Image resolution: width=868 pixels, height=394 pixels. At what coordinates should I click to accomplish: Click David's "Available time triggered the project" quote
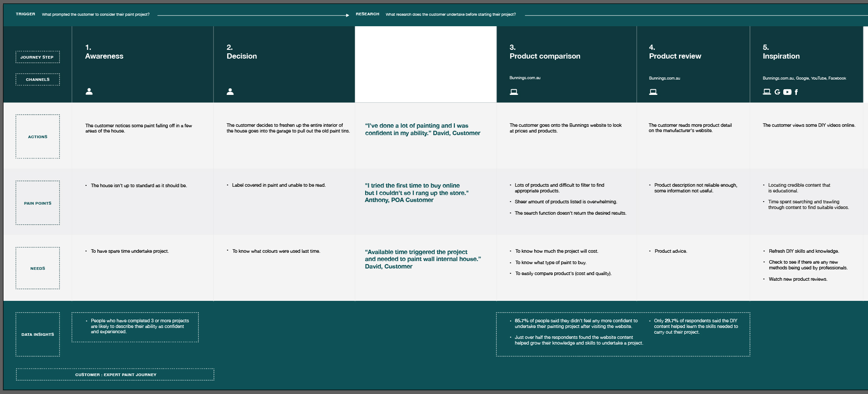coord(423,259)
